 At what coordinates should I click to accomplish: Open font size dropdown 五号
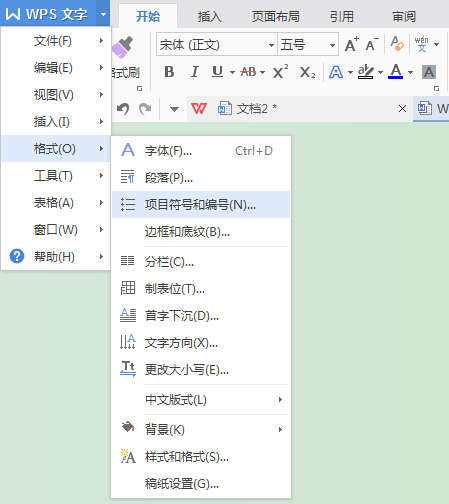click(x=308, y=44)
